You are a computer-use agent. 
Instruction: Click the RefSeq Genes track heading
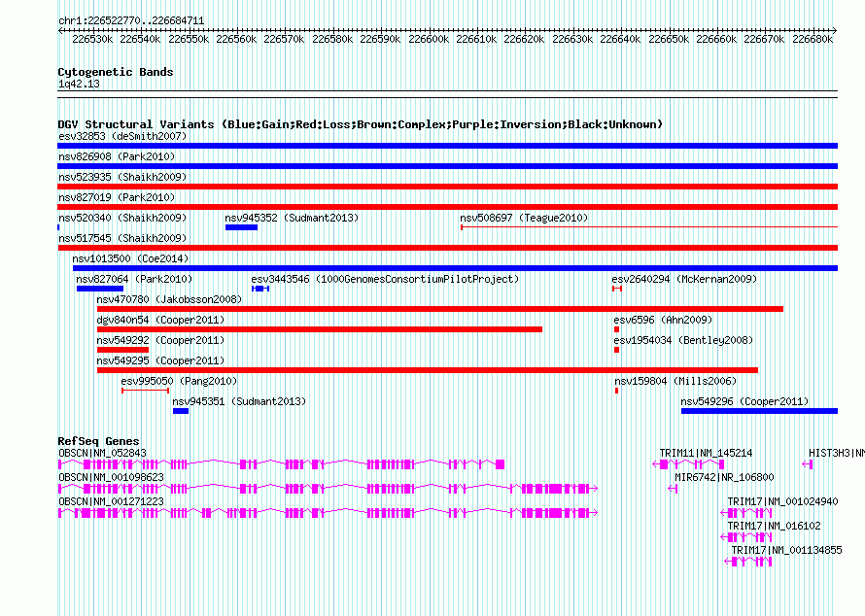[99, 441]
